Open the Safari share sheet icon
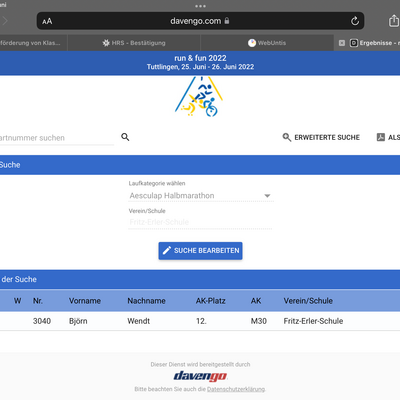 394,21
